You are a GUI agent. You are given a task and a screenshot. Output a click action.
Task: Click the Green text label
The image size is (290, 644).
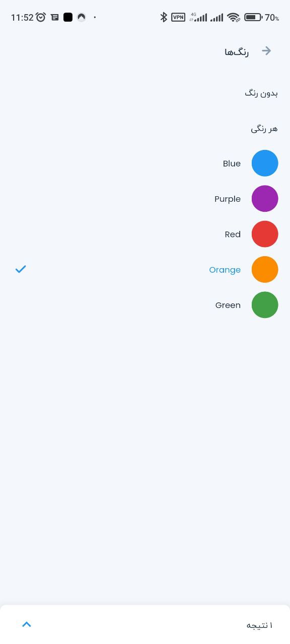(228, 305)
